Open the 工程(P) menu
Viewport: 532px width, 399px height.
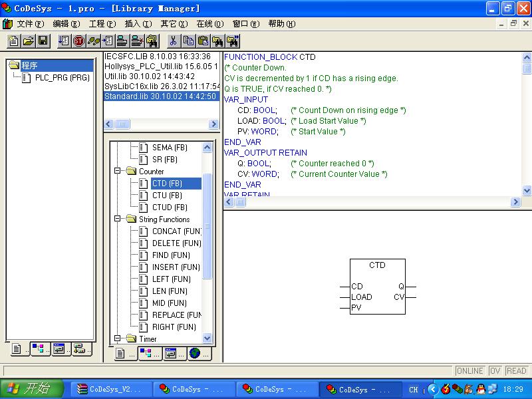[x=102, y=24]
